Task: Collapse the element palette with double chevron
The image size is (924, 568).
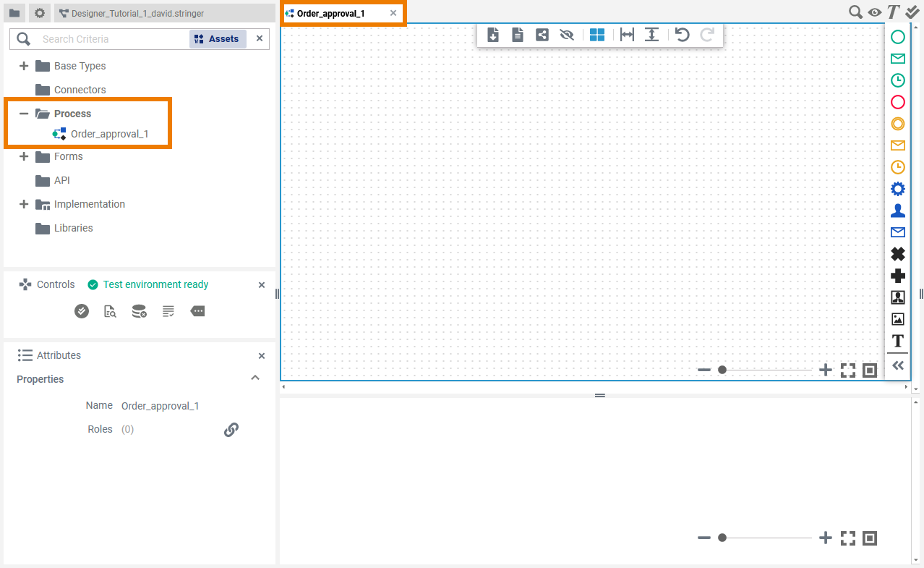Action: (x=898, y=365)
